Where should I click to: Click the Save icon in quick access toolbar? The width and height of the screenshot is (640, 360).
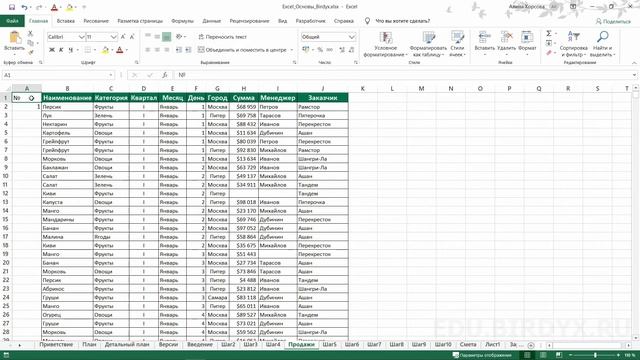[x=11, y=7]
